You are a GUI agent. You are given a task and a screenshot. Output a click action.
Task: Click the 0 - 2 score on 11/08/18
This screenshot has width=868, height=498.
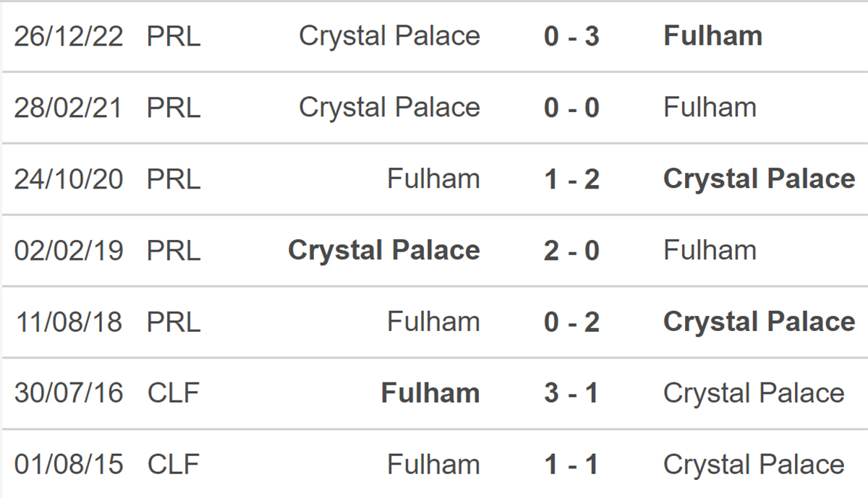click(x=571, y=322)
